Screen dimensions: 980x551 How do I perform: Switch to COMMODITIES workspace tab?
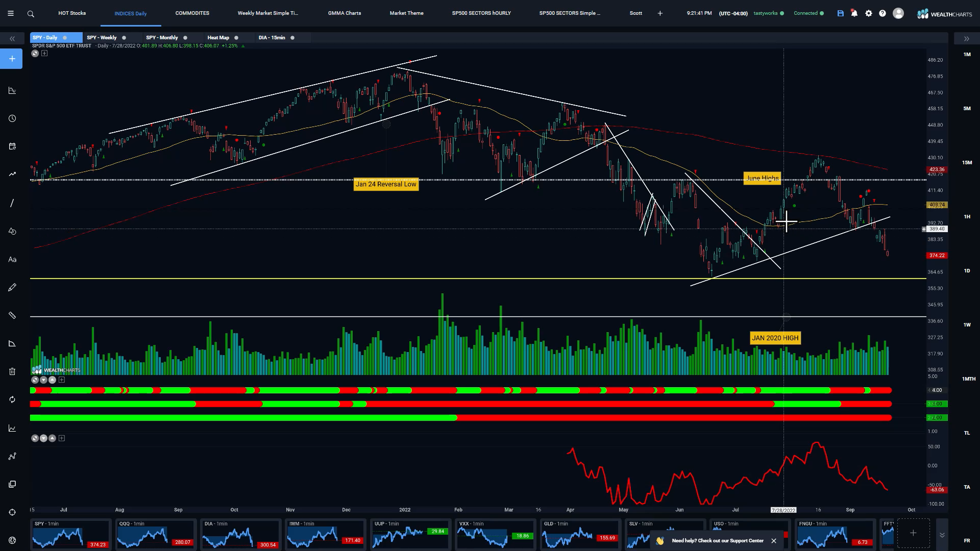[x=192, y=13]
